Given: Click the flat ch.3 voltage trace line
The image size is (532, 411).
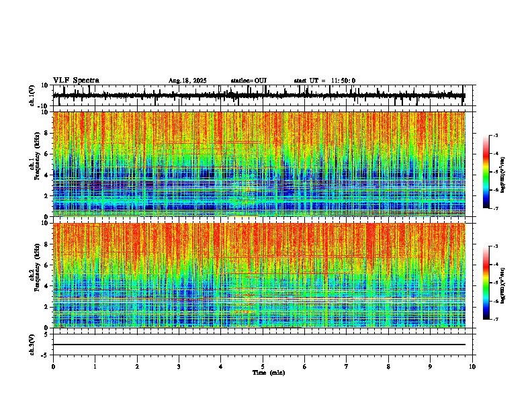Looking at the screenshot, I should click(259, 345).
